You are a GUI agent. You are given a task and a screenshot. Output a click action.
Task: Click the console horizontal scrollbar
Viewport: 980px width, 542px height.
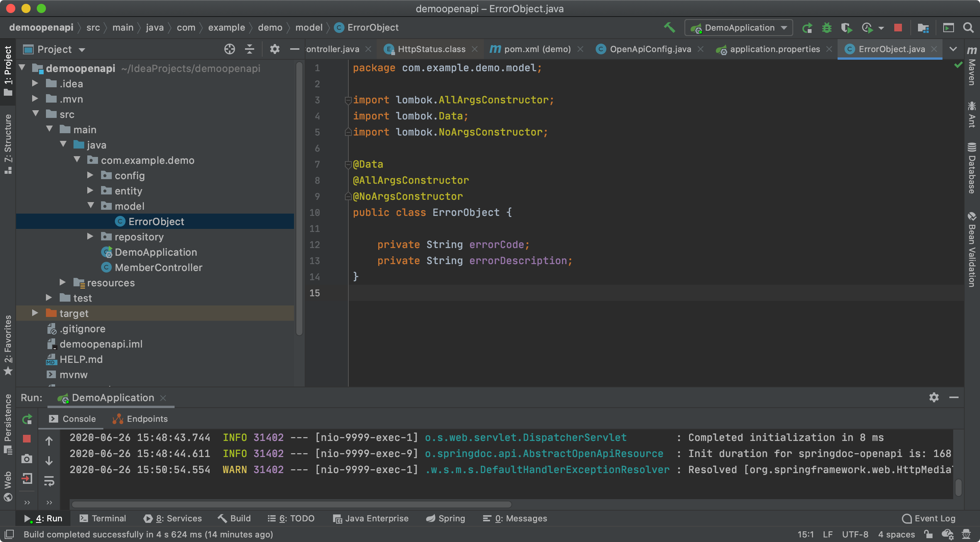291,504
